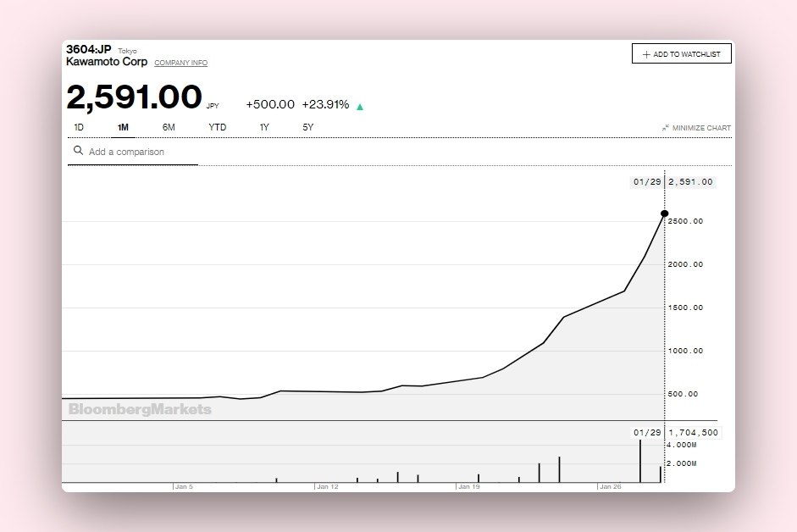Image resolution: width=797 pixels, height=532 pixels.
Task: Click the 01/29 price tooltip label
Action: click(647, 182)
